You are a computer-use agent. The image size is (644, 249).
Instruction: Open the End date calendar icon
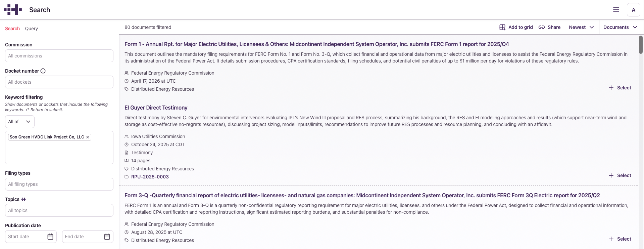tap(107, 237)
